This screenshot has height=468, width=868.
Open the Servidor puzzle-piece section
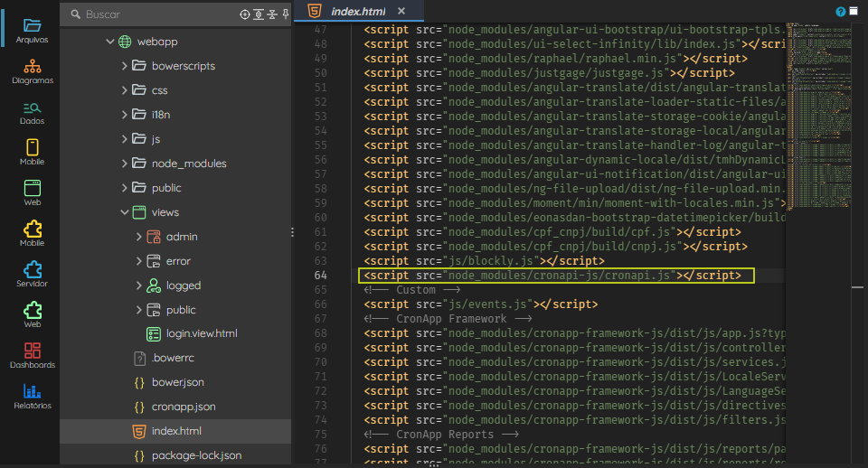click(x=33, y=275)
